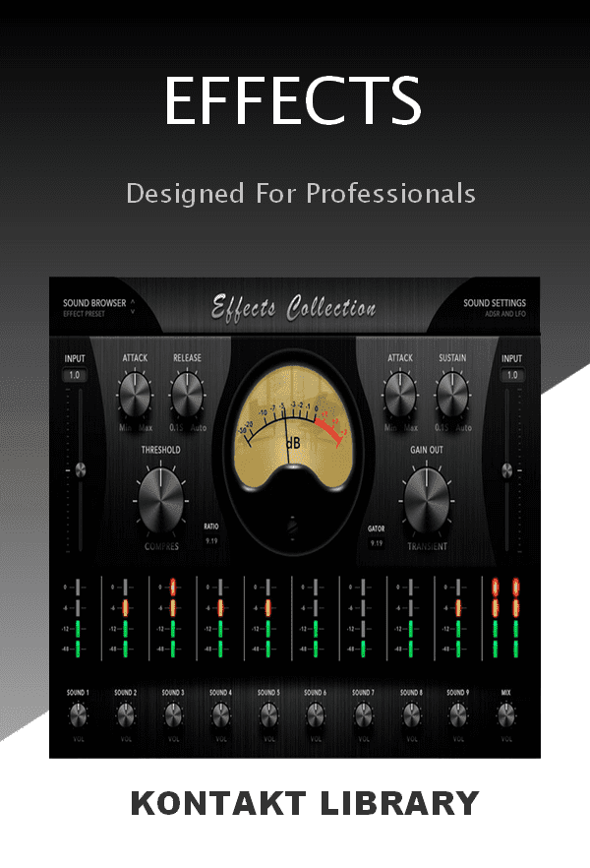Adjust the Sound 4 volume knob

point(220,715)
